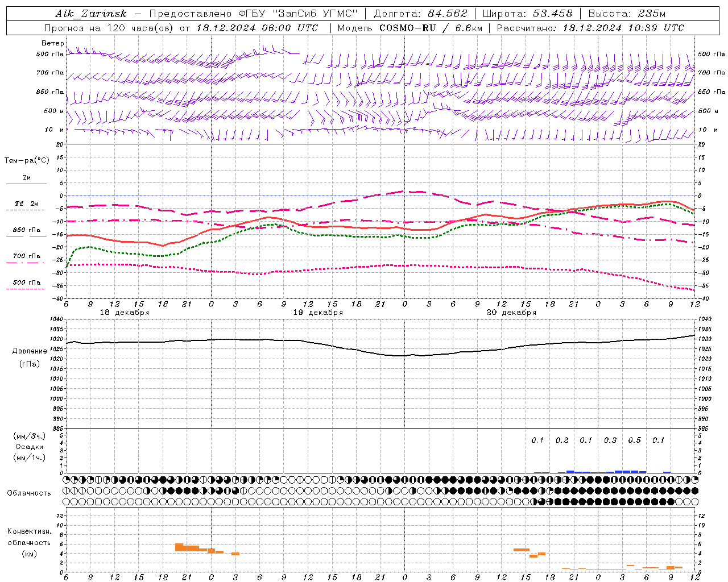Click the tallest orange convective bar on 18 December
The height and width of the screenshot is (582, 728).
(x=179, y=547)
